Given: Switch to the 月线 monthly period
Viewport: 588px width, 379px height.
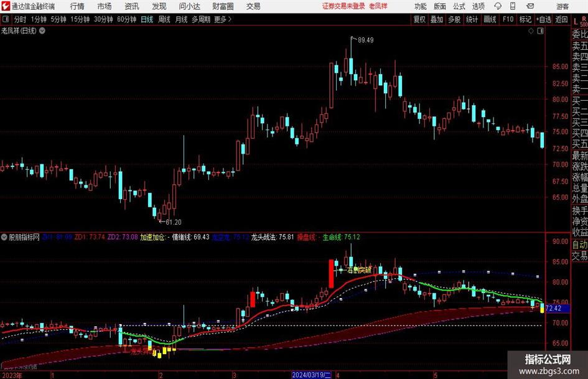Looking at the screenshot, I should pos(182,19).
